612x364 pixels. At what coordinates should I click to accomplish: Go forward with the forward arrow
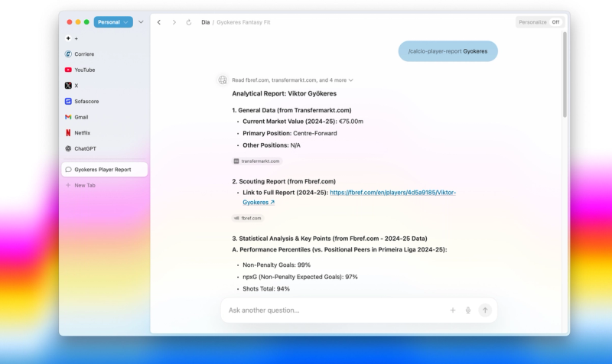(174, 22)
